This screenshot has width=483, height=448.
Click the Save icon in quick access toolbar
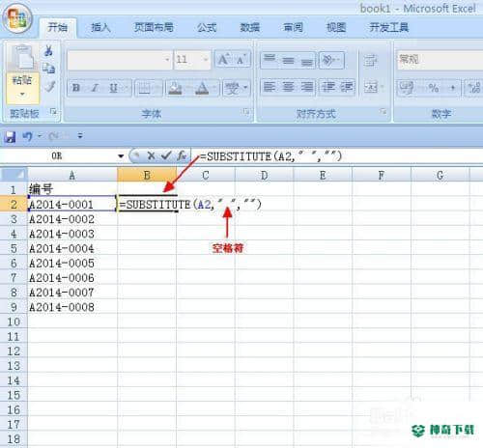(10, 137)
